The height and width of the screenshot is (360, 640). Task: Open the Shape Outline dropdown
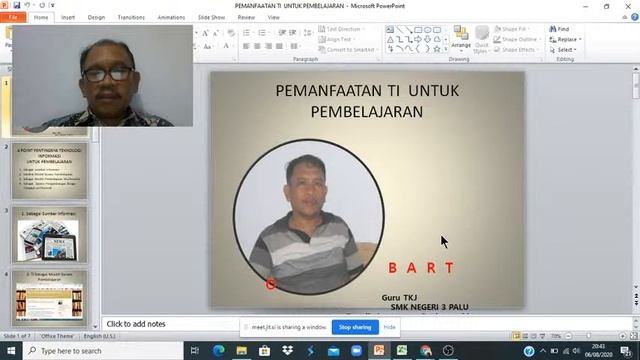tap(517, 39)
